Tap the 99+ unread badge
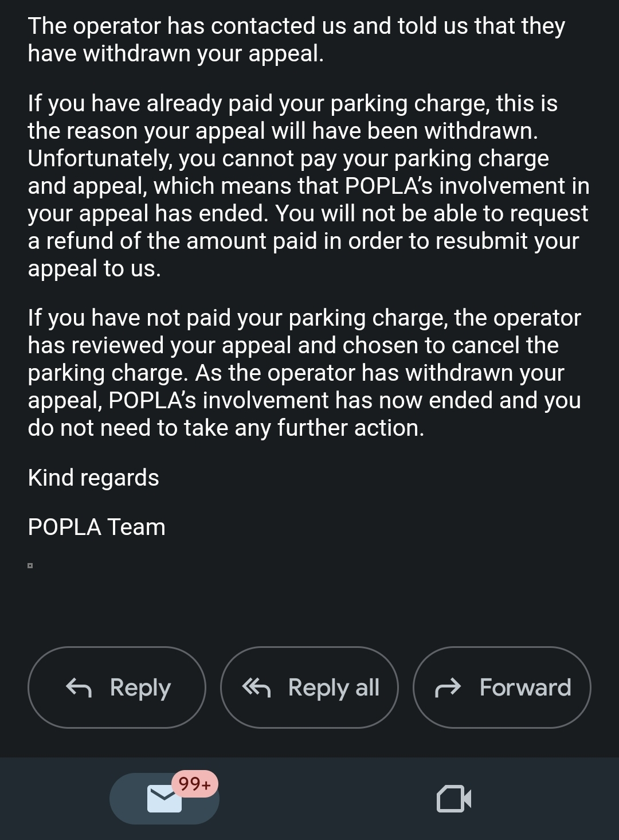Image resolution: width=619 pixels, height=840 pixels. pos(195,783)
